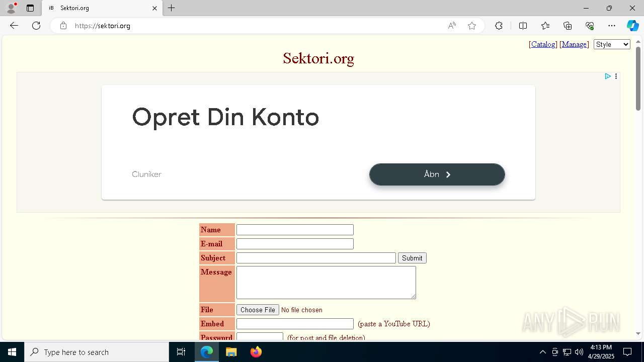
Task: Focus the E-mail input field
Action: (x=295, y=244)
